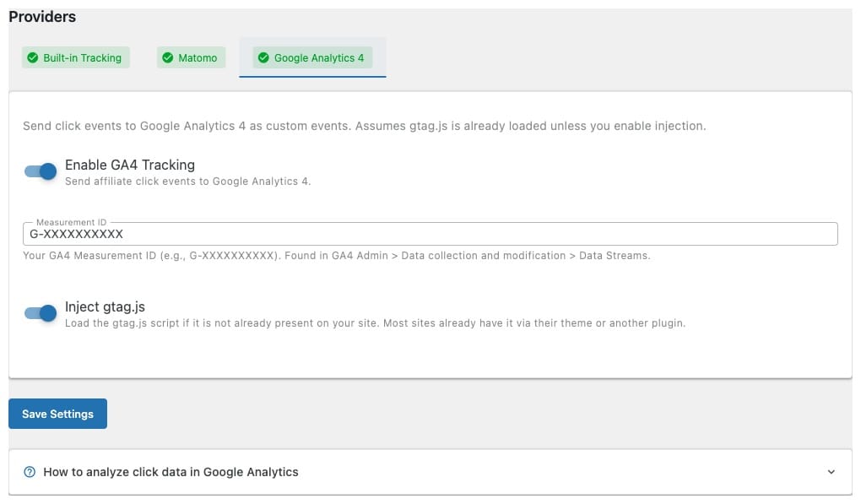Open the Matomo provider tab
This screenshot has height=504, width=861.
pos(192,58)
